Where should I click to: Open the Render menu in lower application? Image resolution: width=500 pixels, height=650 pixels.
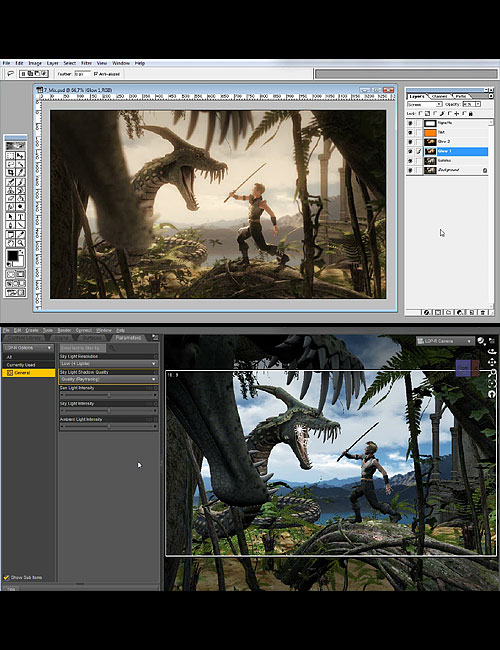click(64, 330)
